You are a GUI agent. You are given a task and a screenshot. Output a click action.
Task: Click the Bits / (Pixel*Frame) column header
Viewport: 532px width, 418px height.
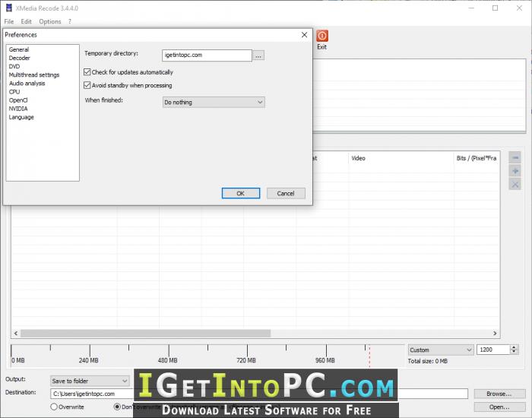(477, 158)
